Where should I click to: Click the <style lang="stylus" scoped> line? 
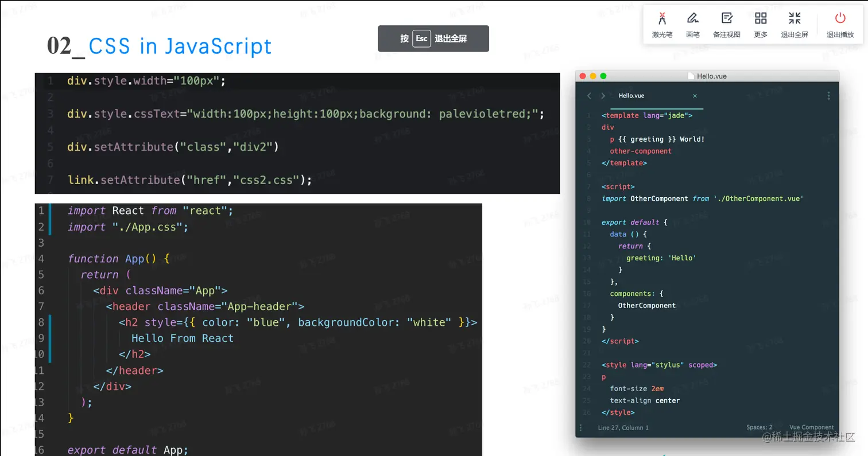coord(659,365)
